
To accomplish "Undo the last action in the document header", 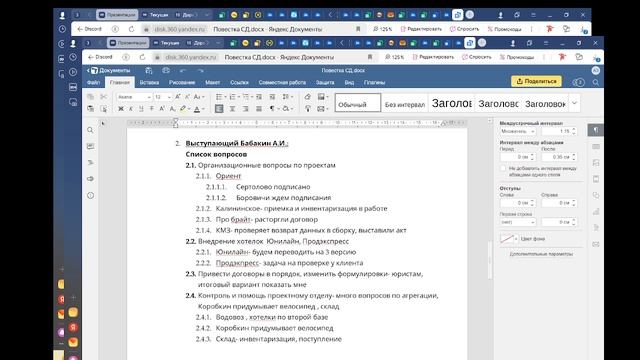I will pos(183,71).
